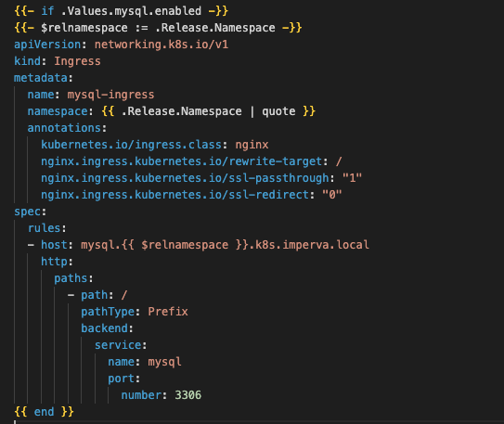Click the "rewrite-target" annotation key
504x424 pixels.
(x=182, y=161)
